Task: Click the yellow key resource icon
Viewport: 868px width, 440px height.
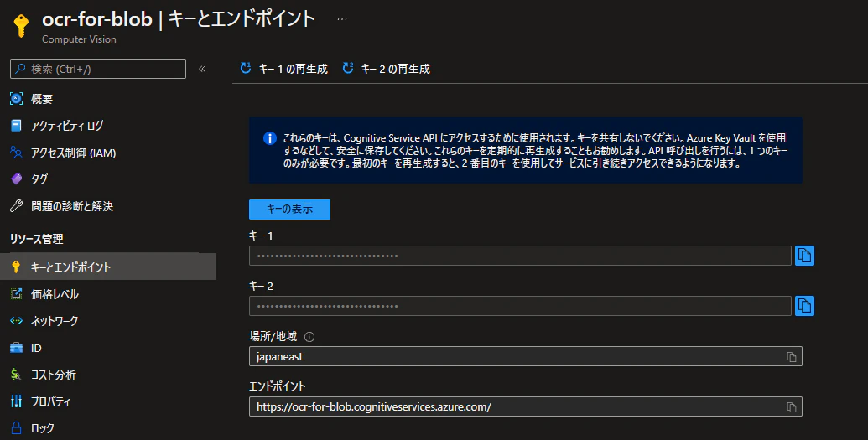Action: point(21,25)
